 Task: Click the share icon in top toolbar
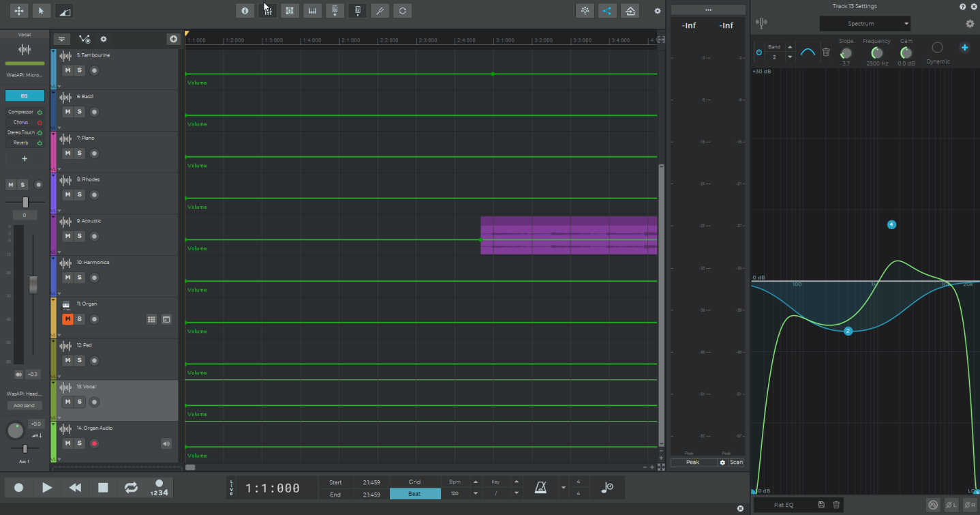[x=606, y=11]
